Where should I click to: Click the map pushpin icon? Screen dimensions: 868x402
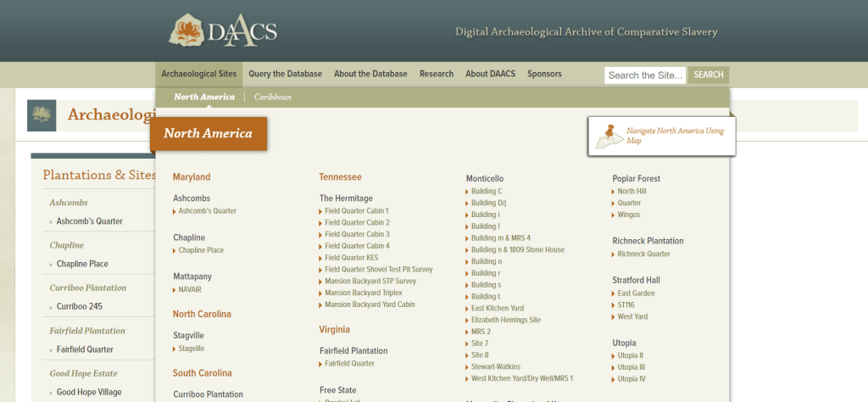point(609,134)
